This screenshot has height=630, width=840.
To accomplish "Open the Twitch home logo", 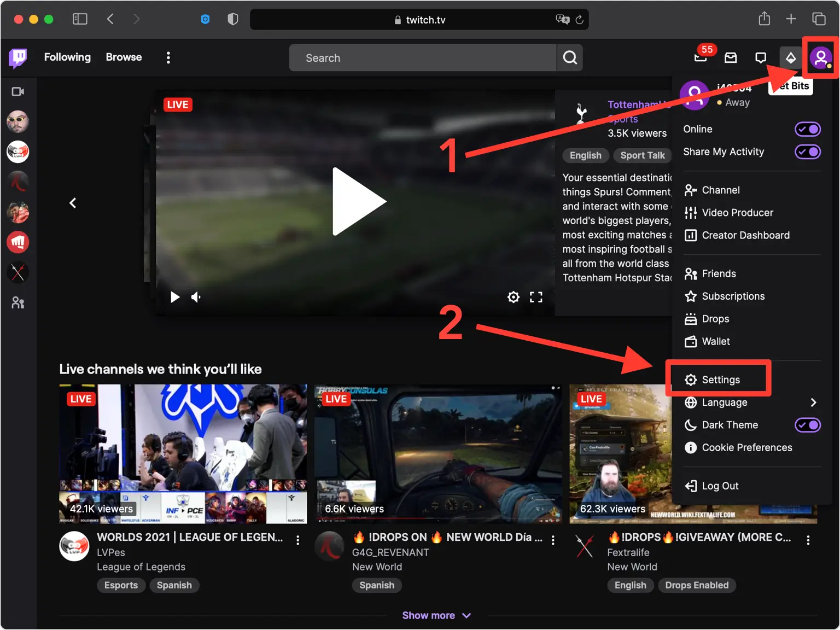I will pos(18,57).
